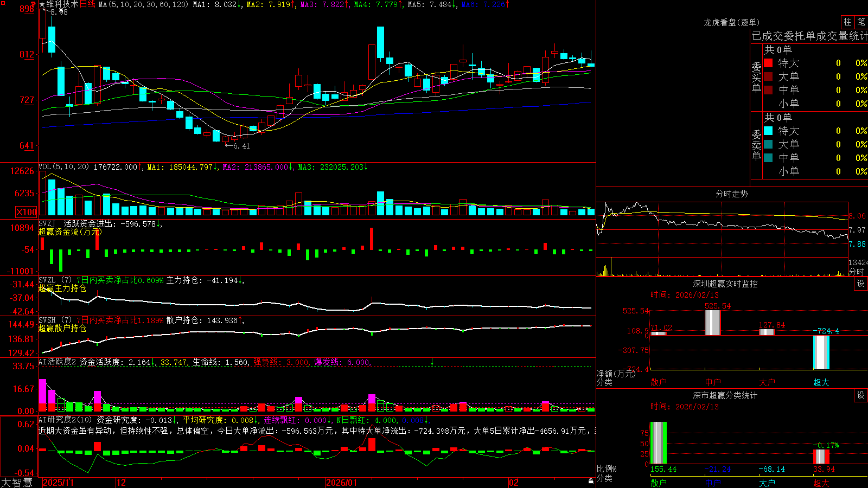Screen dimensions: 868x488
Task: Click the green down-arrow marker in AI活跃度 panel
Action: 432,362
